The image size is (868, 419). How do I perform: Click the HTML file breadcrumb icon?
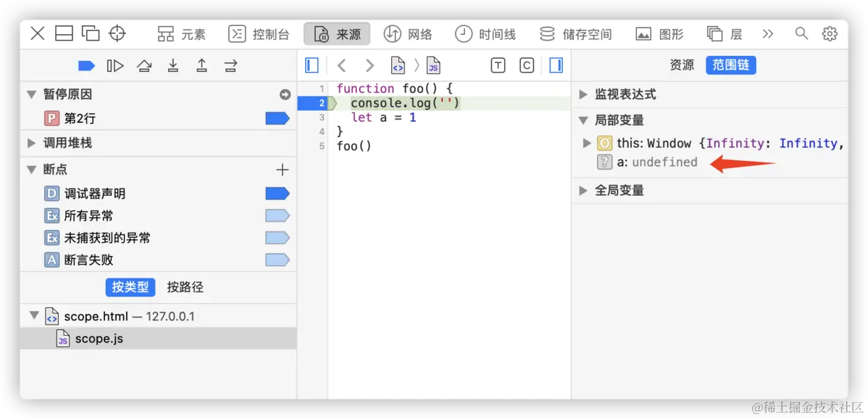coord(398,66)
